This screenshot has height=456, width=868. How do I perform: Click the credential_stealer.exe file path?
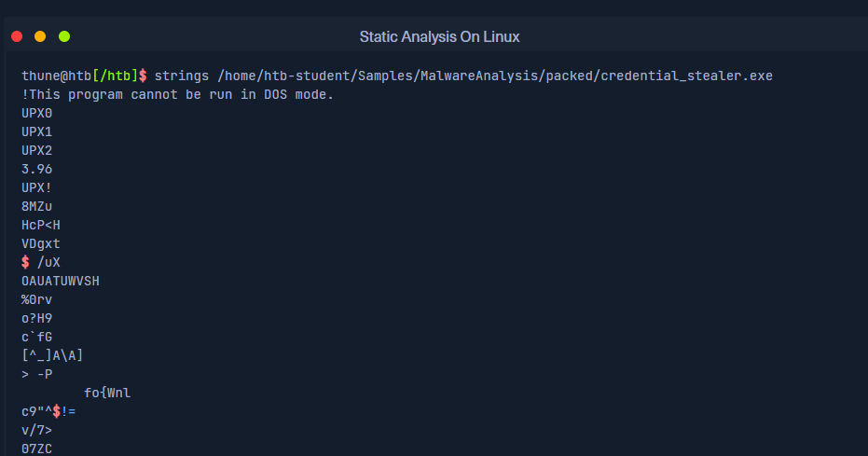[494, 76]
